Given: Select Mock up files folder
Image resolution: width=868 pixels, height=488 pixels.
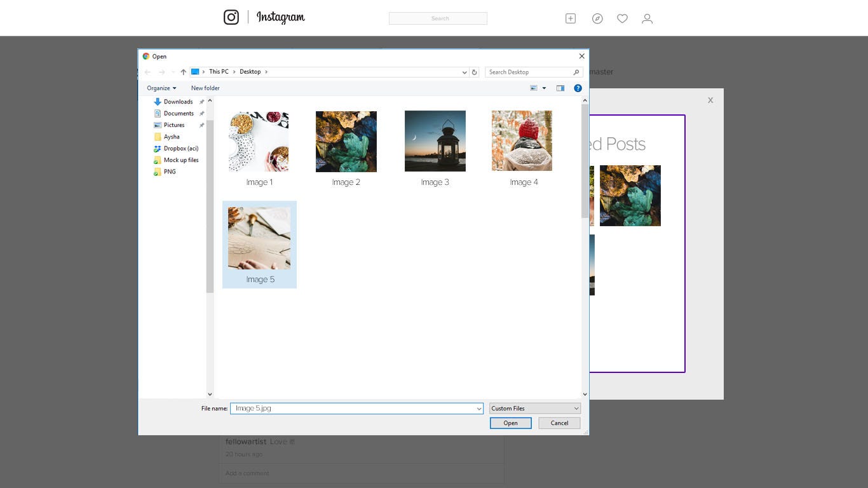Looking at the screenshot, I should 180,160.
